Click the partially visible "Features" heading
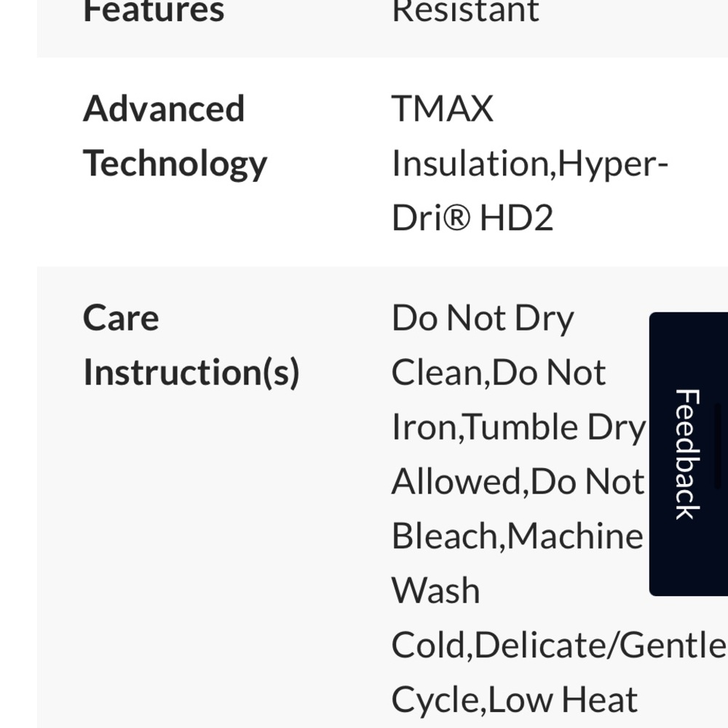This screenshot has width=728, height=728. 154,11
